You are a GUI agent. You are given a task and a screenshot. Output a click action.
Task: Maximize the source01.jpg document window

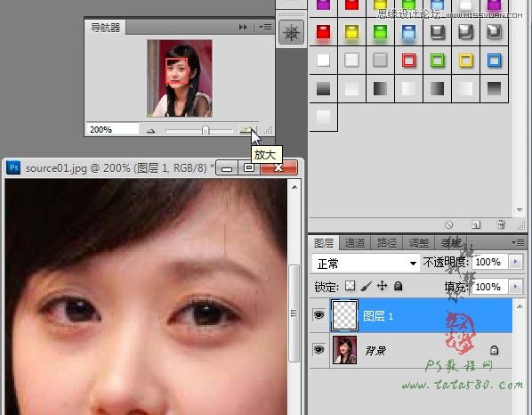pos(249,168)
